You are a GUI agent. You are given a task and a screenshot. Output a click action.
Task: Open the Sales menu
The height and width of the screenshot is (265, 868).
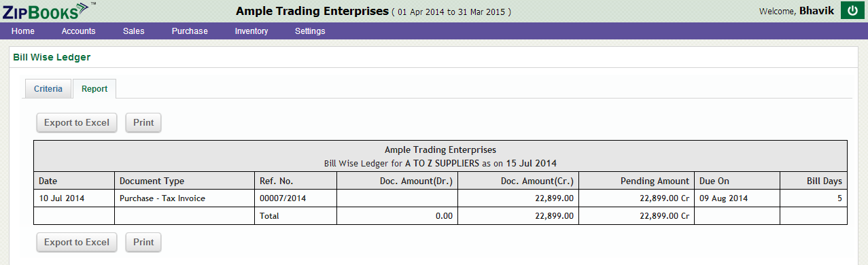pyautogui.click(x=134, y=31)
